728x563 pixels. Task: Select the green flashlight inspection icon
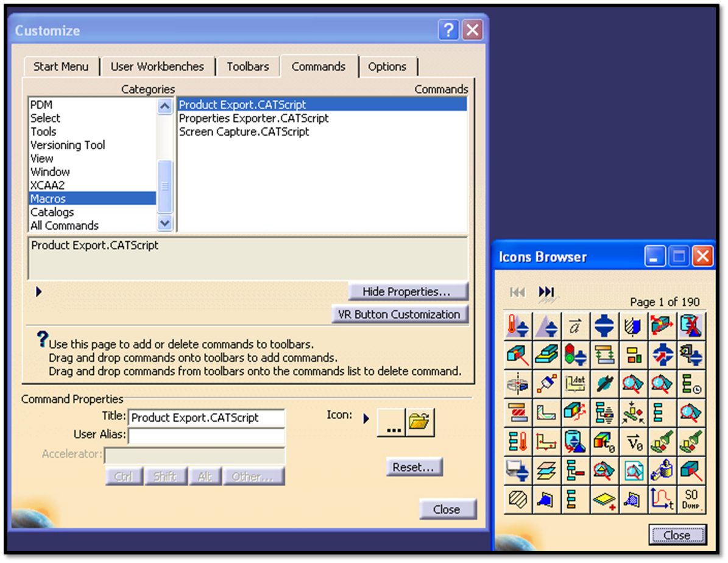tap(663, 441)
